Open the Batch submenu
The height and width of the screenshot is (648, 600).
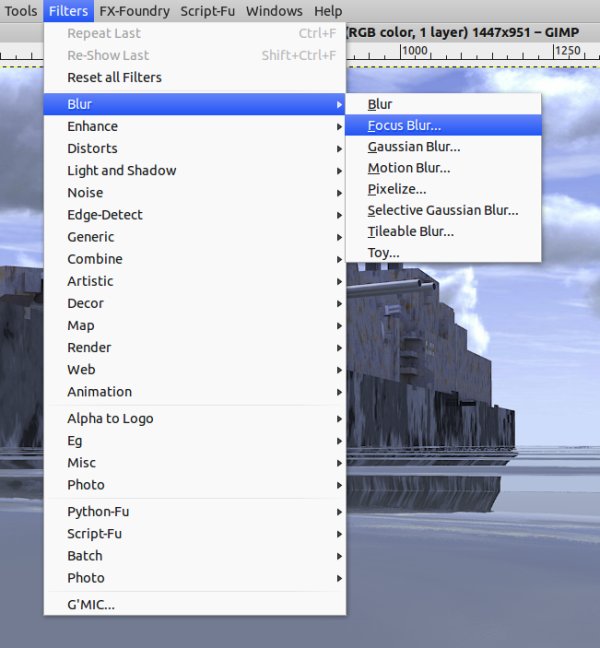pyautogui.click(x=195, y=556)
